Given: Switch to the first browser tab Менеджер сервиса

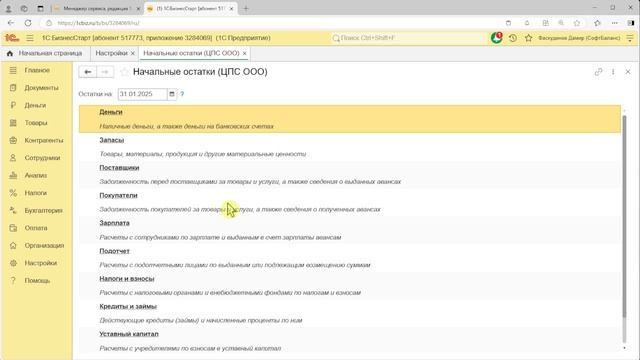Looking at the screenshot, I should (96, 8).
